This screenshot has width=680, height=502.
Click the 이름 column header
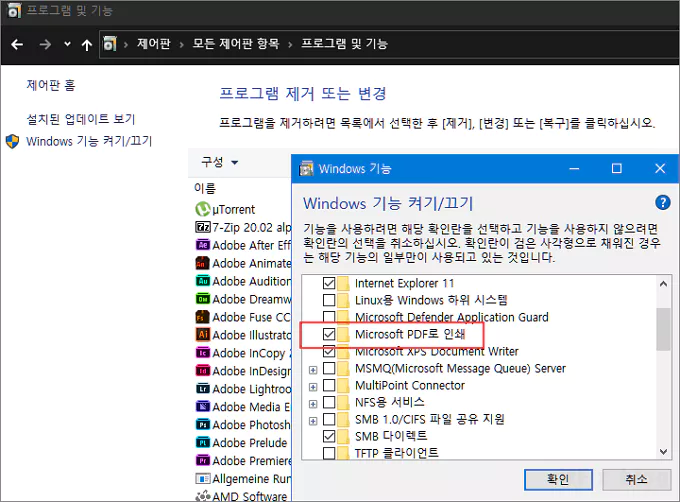[205, 188]
